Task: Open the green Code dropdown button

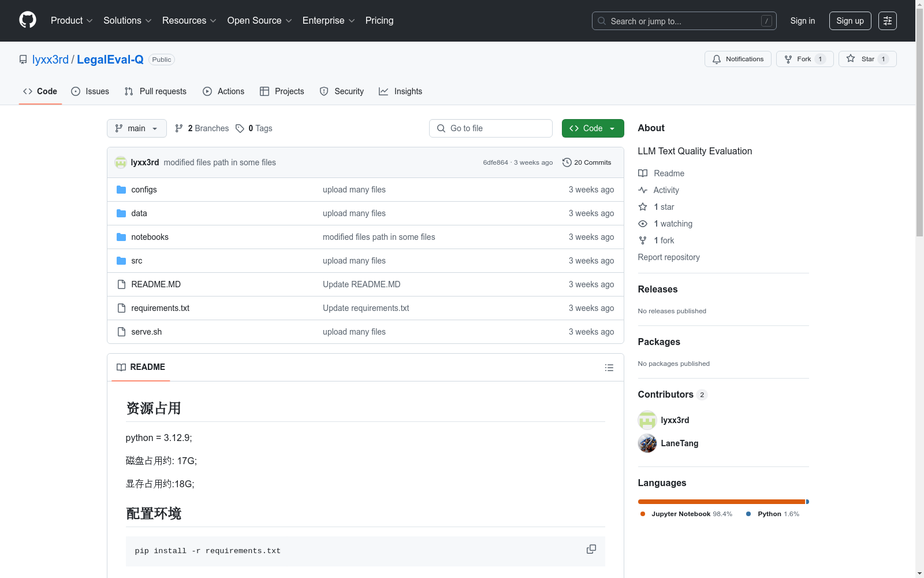Action: 593,128
